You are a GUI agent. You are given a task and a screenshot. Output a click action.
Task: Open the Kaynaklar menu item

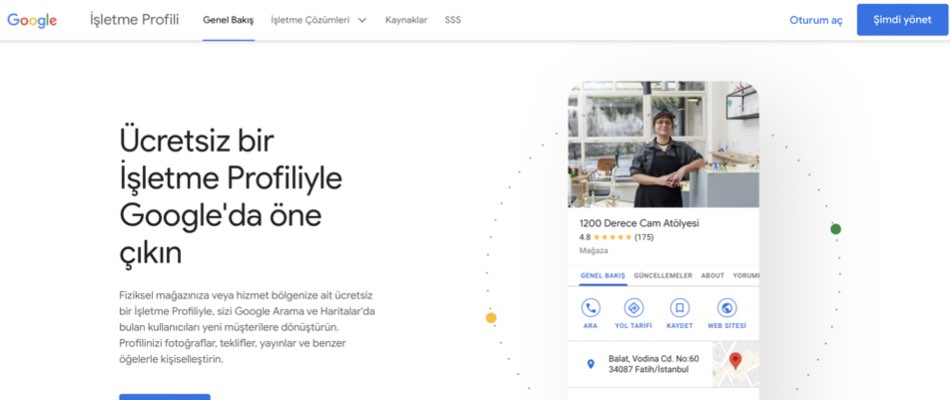point(406,20)
